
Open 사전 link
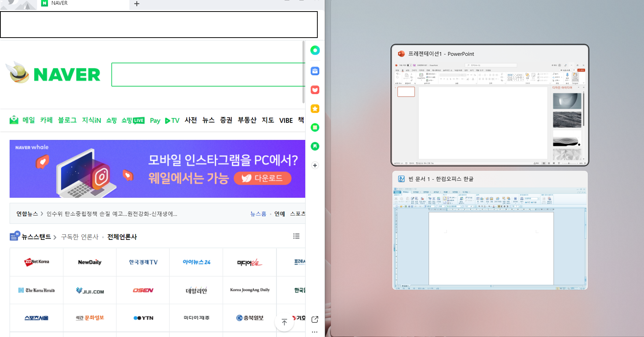pyautogui.click(x=191, y=120)
